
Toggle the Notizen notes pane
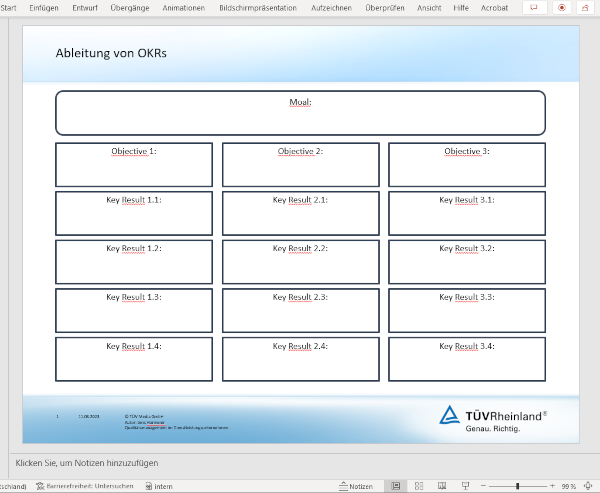355,486
